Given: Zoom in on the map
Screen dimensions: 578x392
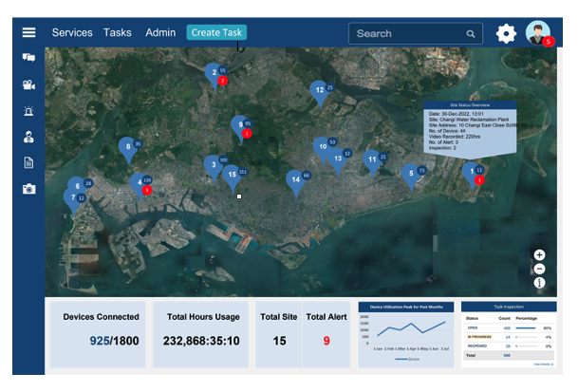Looking at the screenshot, I should pyautogui.click(x=539, y=254).
